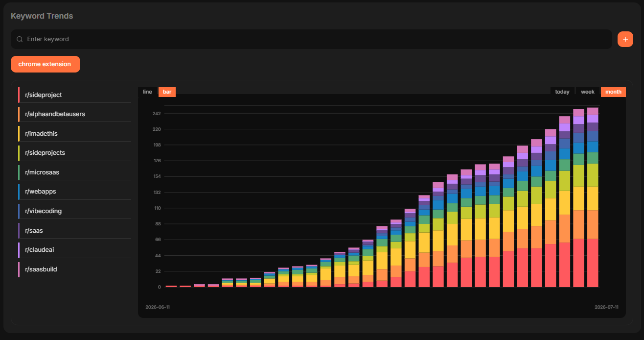Click the first bar in chart

(171, 286)
